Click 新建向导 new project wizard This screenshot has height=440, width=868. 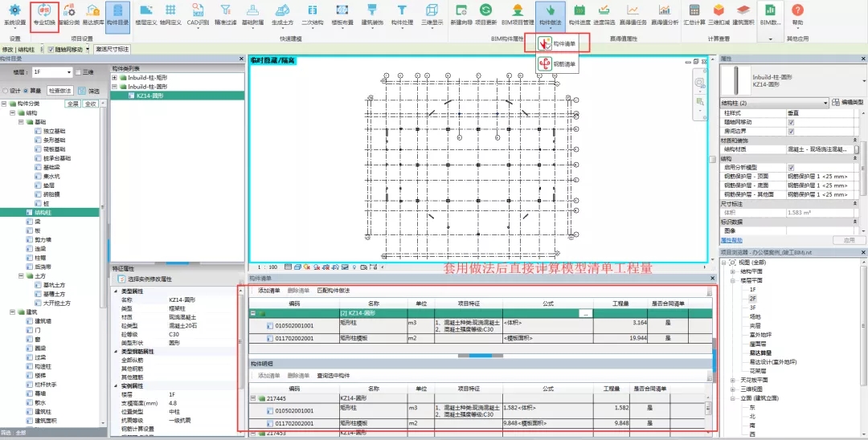coord(460,15)
